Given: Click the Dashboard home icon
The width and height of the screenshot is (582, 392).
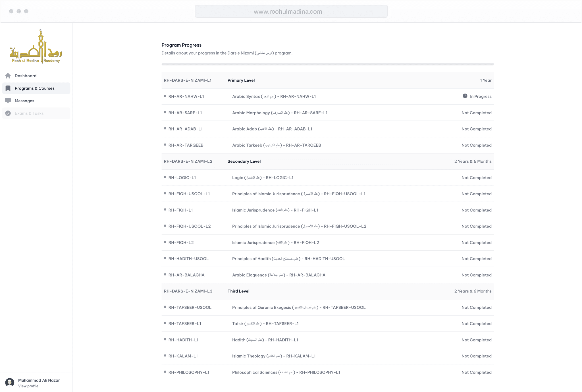Looking at the screenshot, I should click(8, 76).
